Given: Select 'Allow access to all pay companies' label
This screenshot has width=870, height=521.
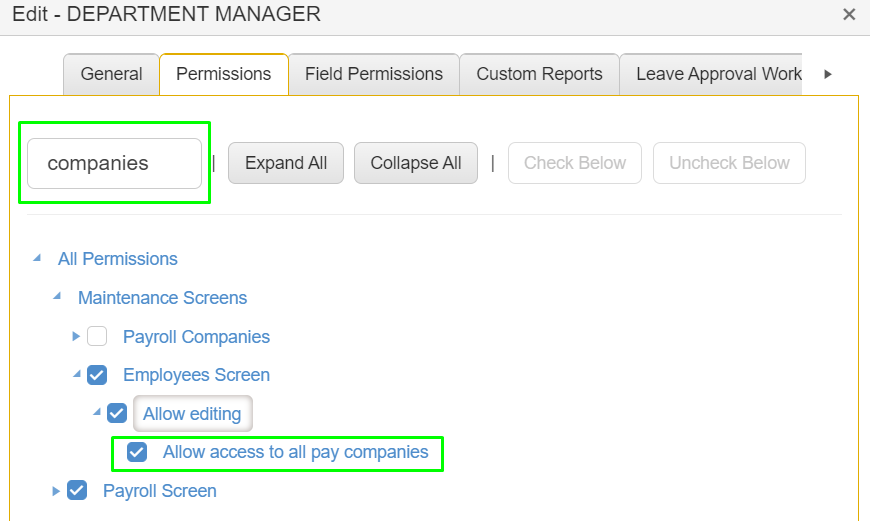Looking at the screenshot, I should (x=296, y=452).
